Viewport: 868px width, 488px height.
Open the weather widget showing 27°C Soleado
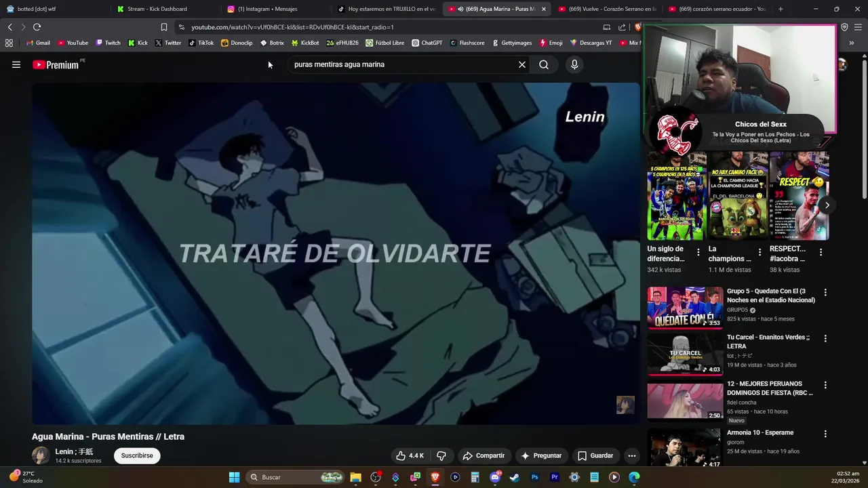click(x=26, y=477)
